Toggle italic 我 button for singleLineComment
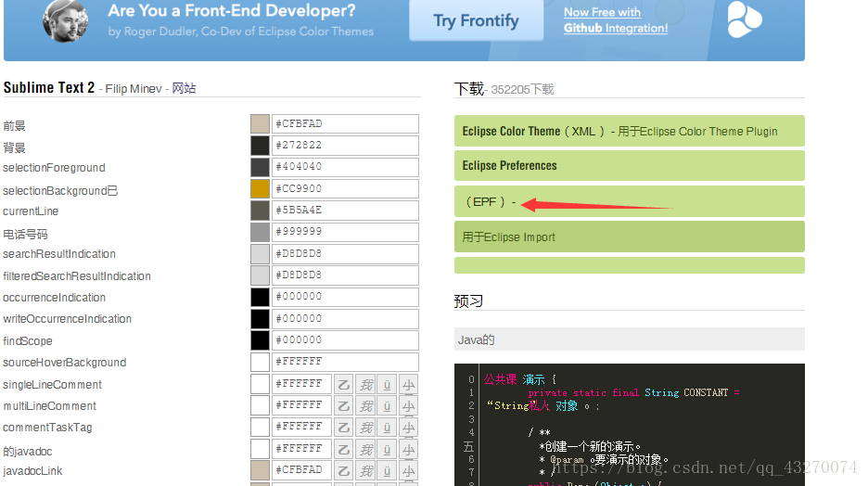This screenshot has height=486, width=868. tap(365, 384)
